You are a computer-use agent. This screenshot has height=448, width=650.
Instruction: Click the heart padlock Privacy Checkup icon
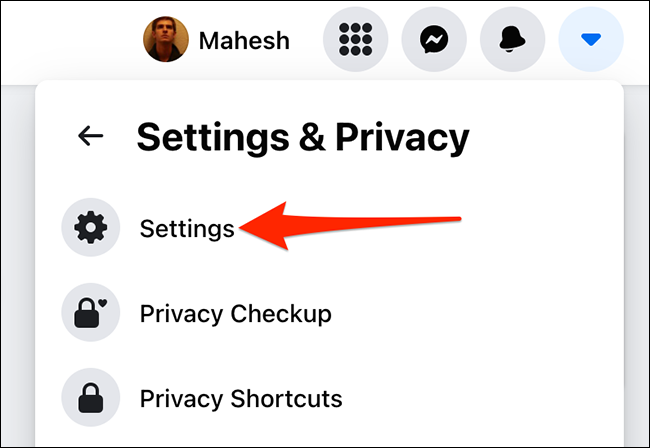(x=91, y=312)
